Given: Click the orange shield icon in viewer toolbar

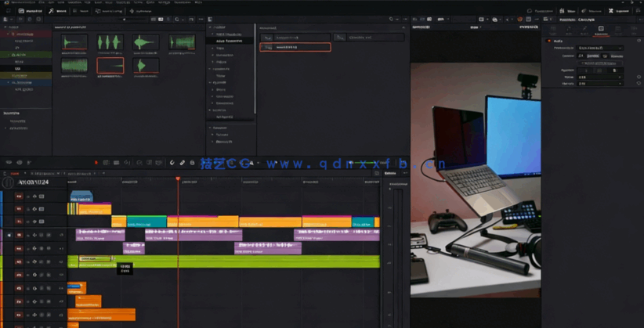Looking at the screenshot, I should pyautogui.click(x=519, y=20).
